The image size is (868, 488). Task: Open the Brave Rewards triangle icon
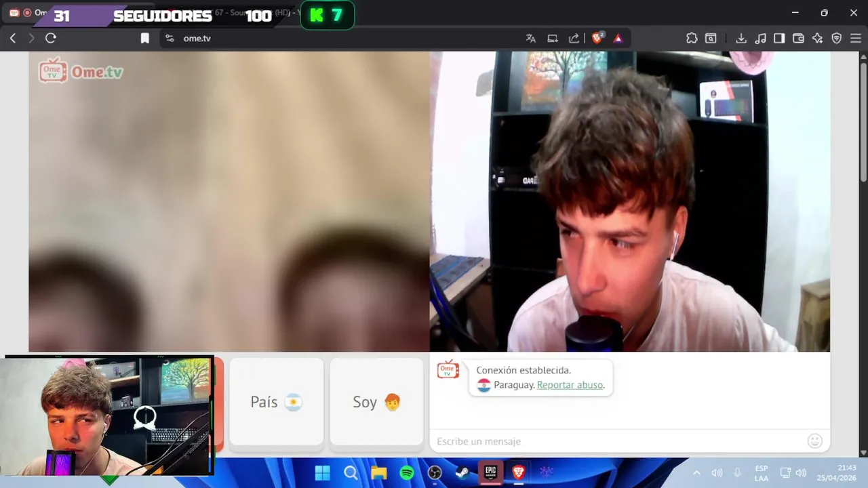point(618,39)
